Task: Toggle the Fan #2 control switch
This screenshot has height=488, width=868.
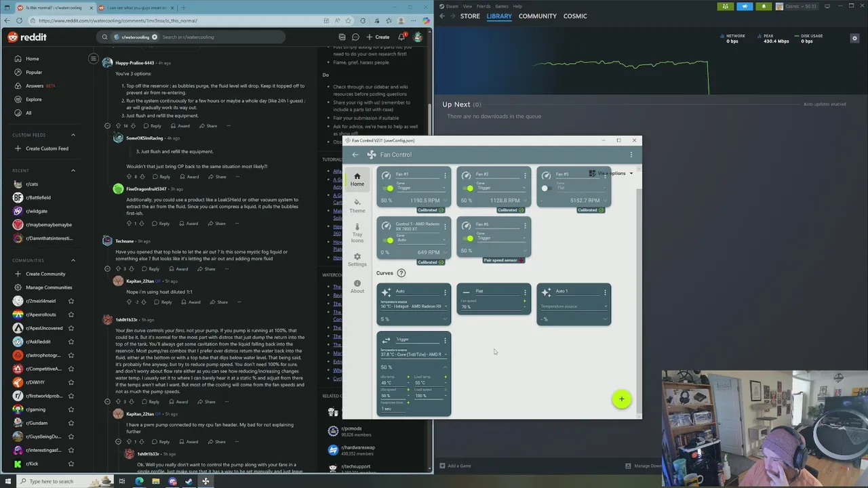Action: point(468,188)
